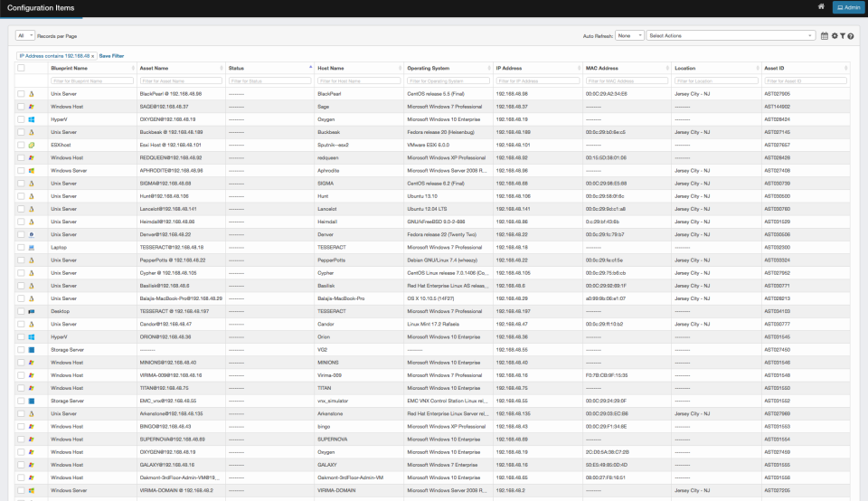
Task: Click the storage server icon in VG2 row
Action: pos(32,350)
